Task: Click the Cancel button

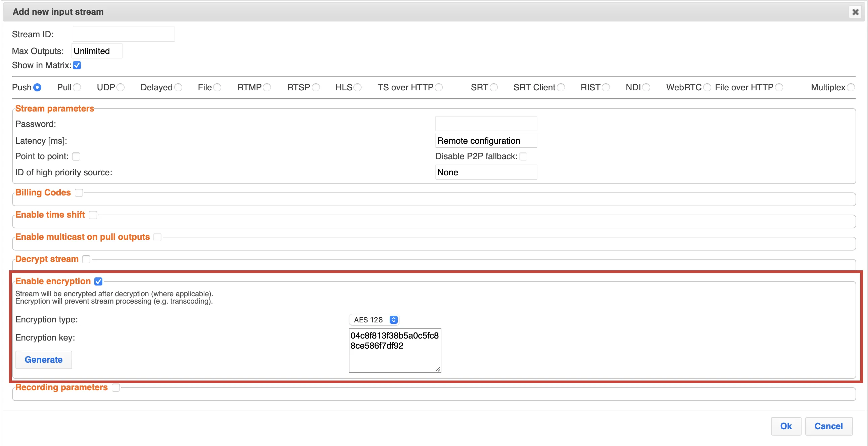Action: [829, 426]
